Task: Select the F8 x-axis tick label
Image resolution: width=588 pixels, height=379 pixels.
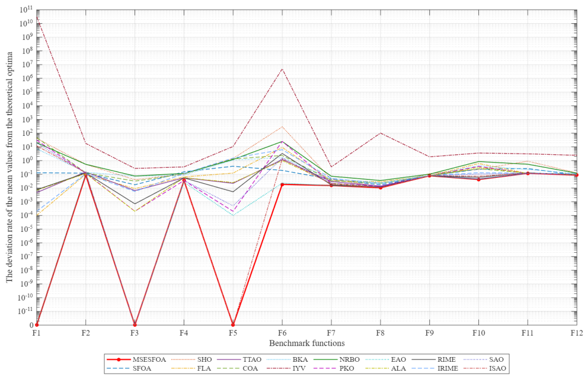Action: 381,333
